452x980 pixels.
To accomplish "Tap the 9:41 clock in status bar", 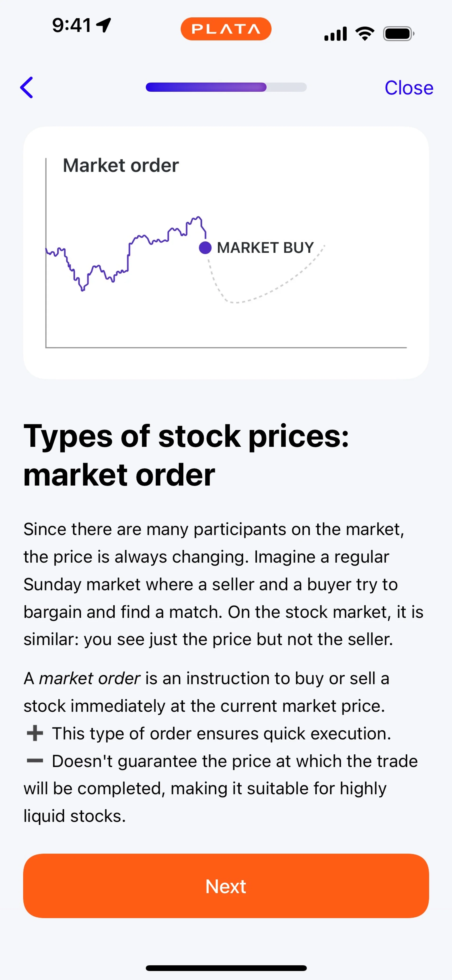I will 72,25.
